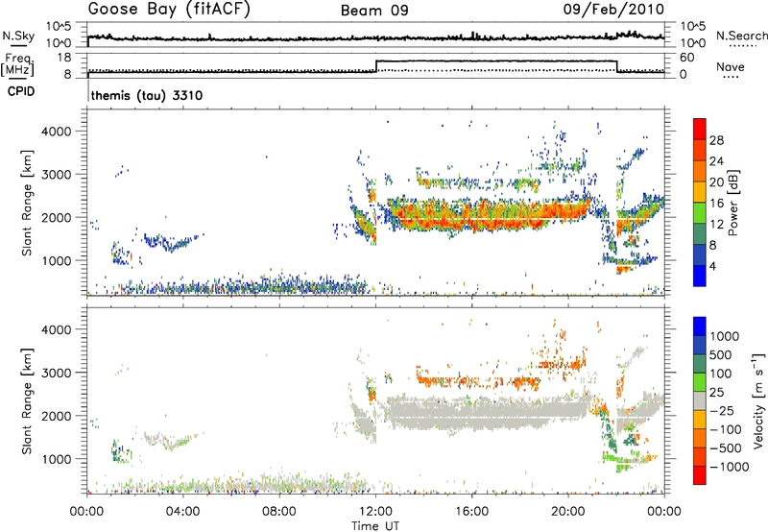768x532 pixels.
Task: Click the '500' velocity colorbar value
Action: 721,355
